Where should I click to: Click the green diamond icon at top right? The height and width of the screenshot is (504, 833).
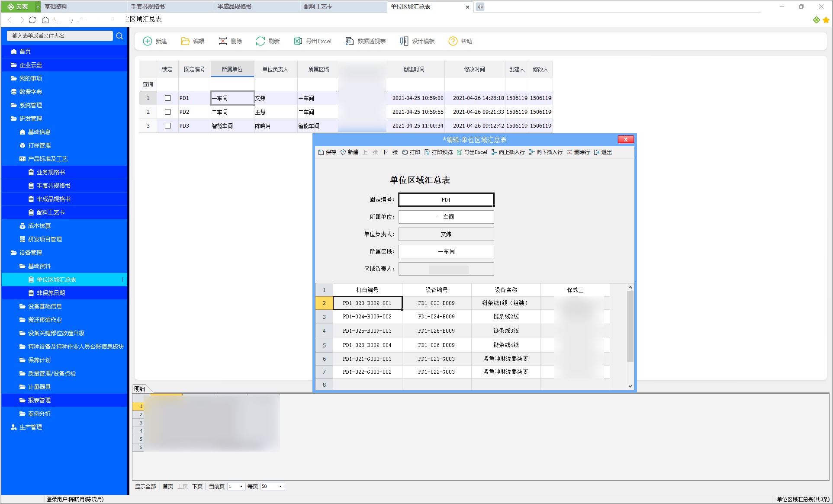point(816,20)
